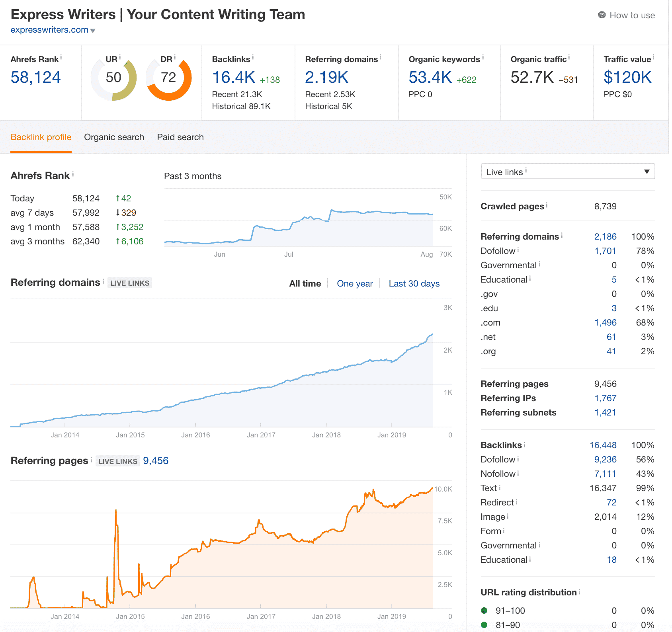The height and width of the screenshot is (632, 672).
Task: Open the 1,421 Referring subnets link
Action: (x=605, y=413)
